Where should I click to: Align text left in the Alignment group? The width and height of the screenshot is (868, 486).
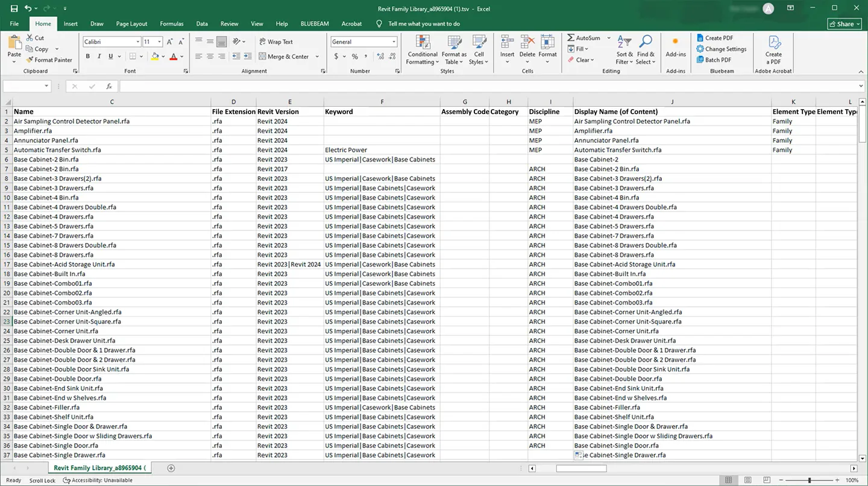[x=199, y=57]
